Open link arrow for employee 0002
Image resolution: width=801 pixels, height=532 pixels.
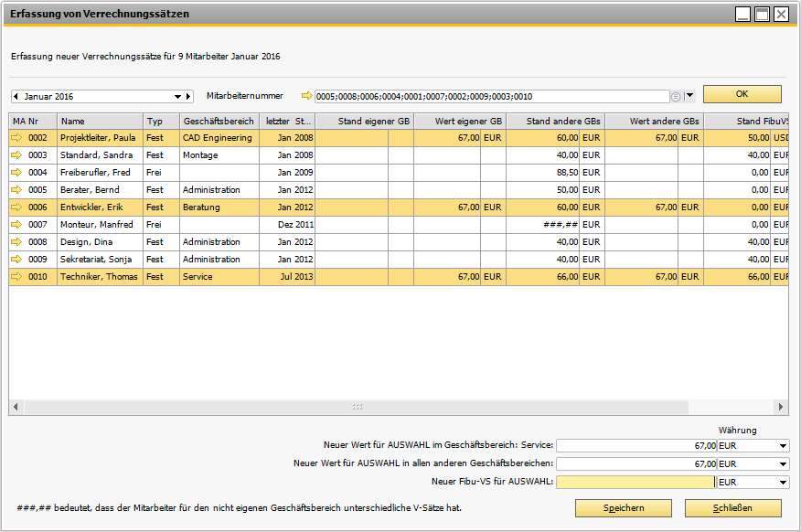(16, 137)
